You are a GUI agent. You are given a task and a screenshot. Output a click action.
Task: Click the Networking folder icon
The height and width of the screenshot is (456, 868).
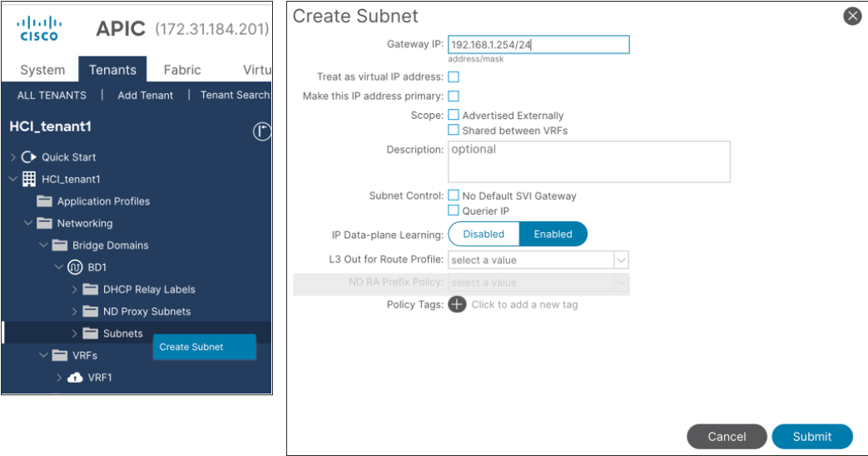pyautogui.click(x=44, y=223)
